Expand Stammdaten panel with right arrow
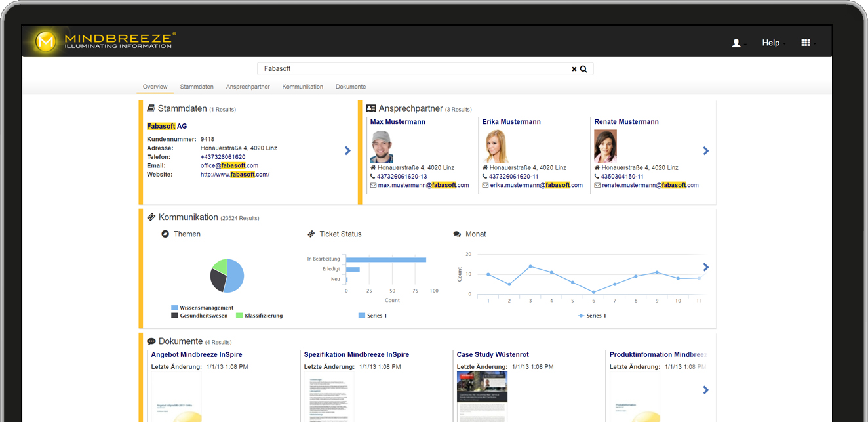Screen dimensions: 868x422 point(347,151)
